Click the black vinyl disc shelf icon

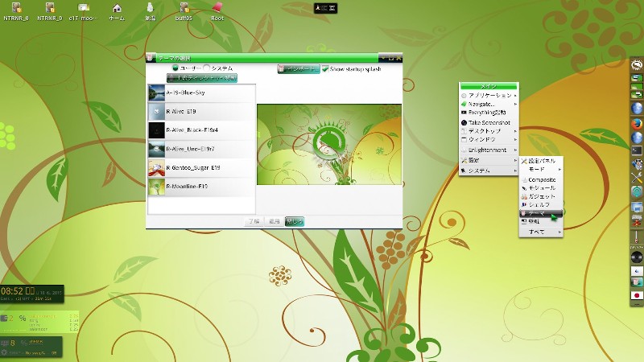click(637, 257)
